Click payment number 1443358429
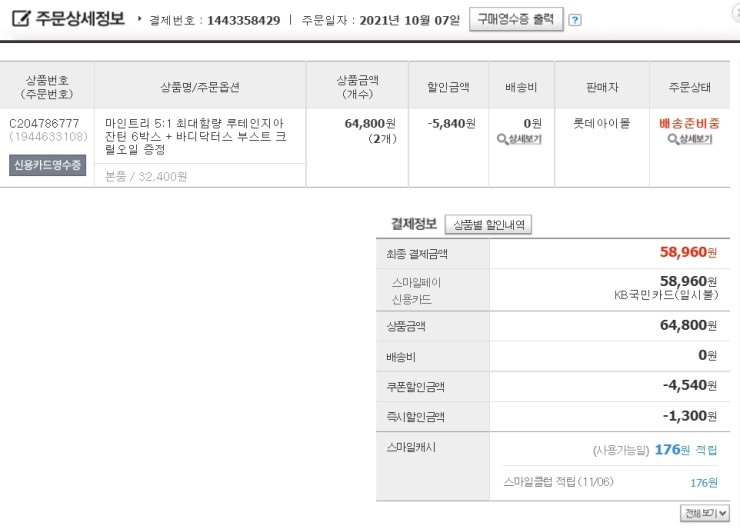This screenshot has height=529, width=740. click(x=243, y=20)
